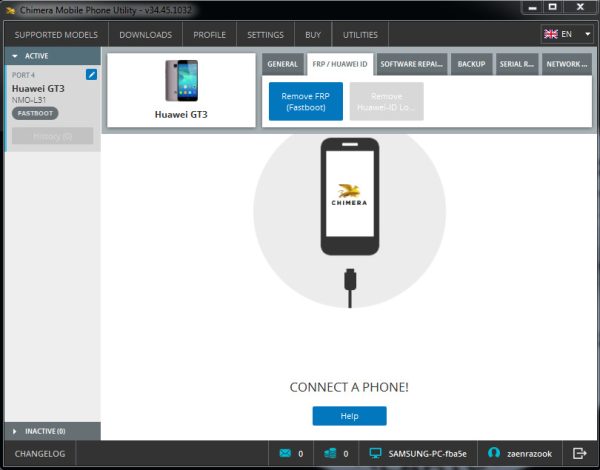Minimize the Chimera window
600x470 pixels.
click(x=532, y=8)
